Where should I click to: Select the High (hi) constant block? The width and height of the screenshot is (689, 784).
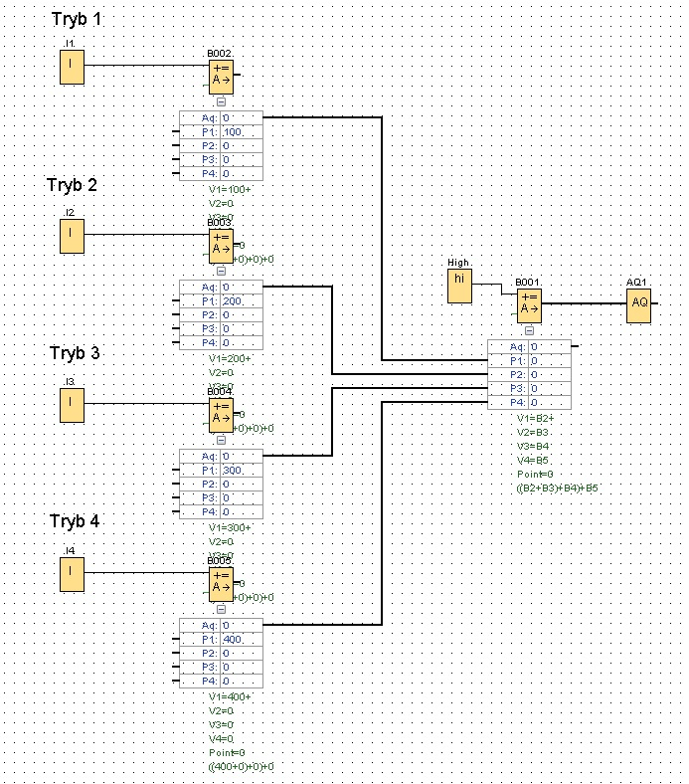[x=459, y=286]
